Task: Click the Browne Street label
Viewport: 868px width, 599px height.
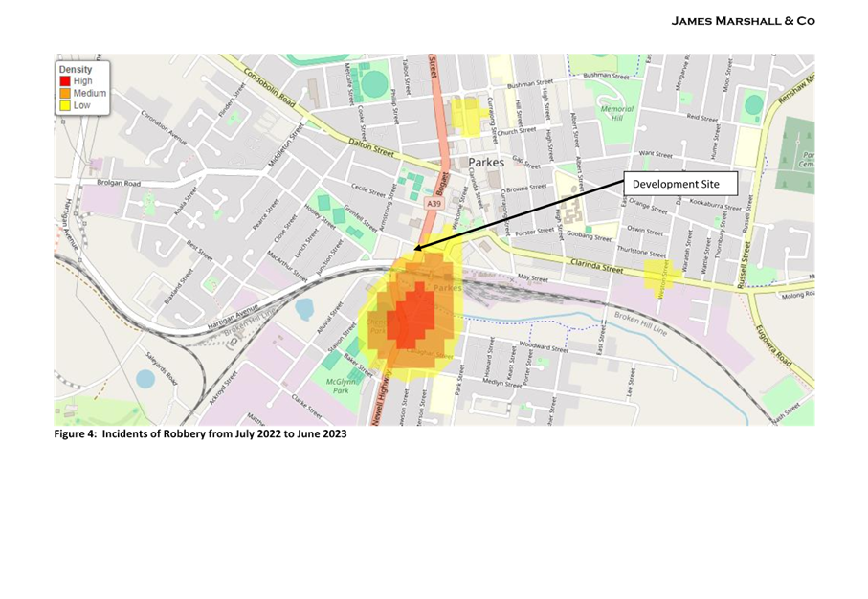Action: (526, 189)
